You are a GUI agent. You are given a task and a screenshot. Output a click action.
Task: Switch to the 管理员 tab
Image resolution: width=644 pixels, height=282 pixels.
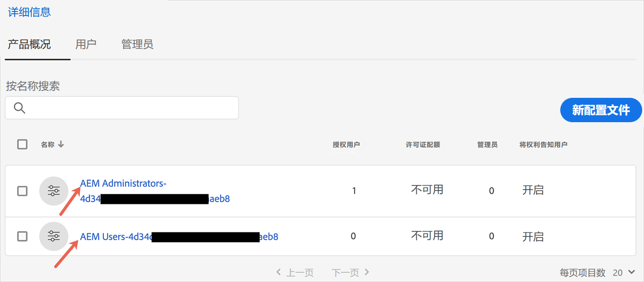pos(137,45)
